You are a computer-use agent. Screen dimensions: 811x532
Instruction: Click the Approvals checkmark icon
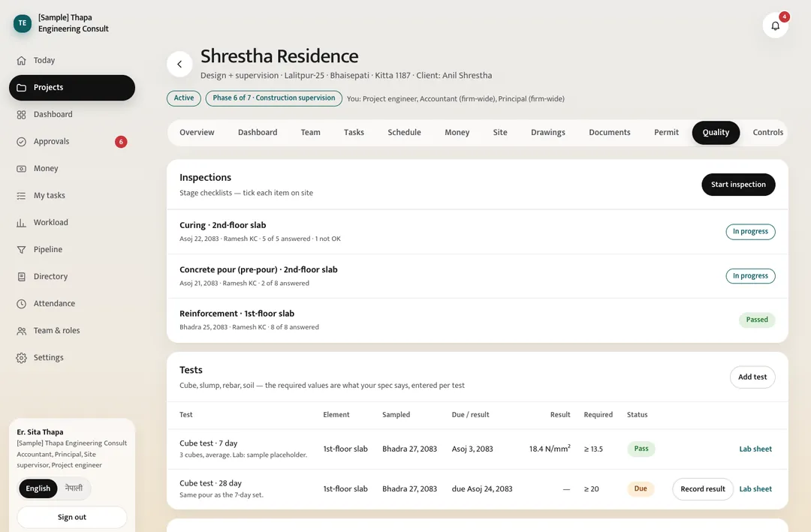point(21,142)
